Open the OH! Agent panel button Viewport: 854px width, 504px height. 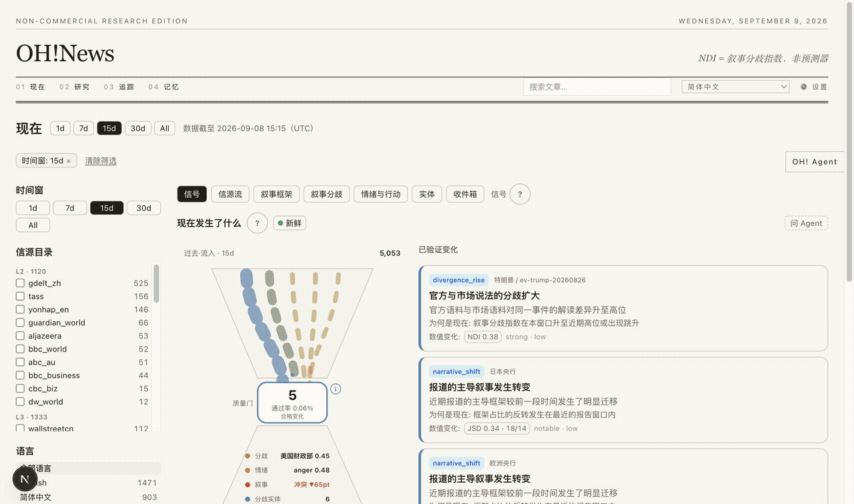point(815,162)
